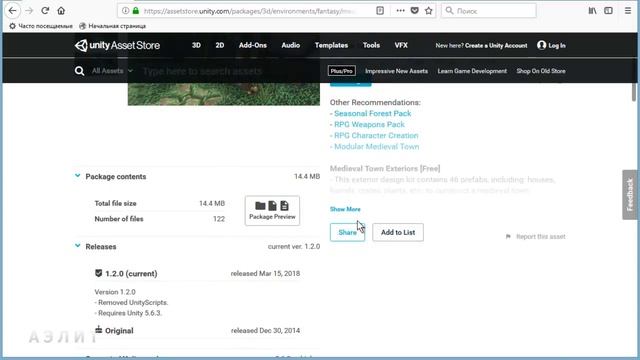
Task: Click the Original release title
Action: click(x=119, y=331)
